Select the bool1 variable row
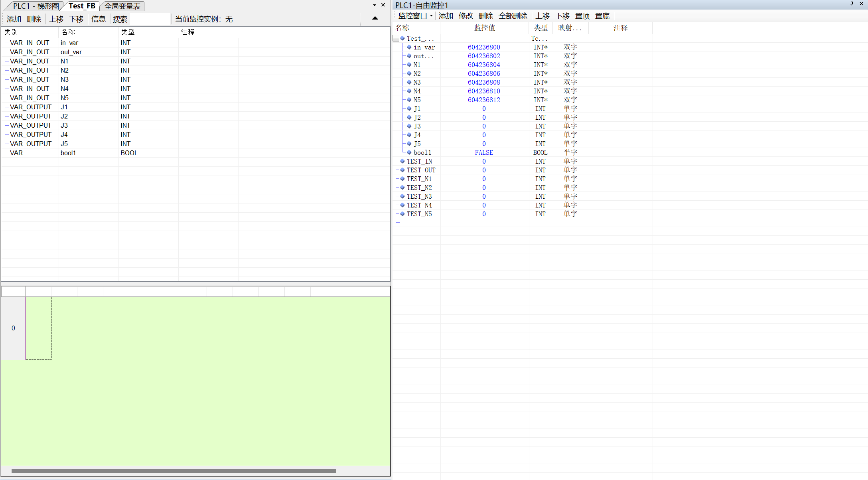This screenshot has width=868, height=480. (68, 153)
